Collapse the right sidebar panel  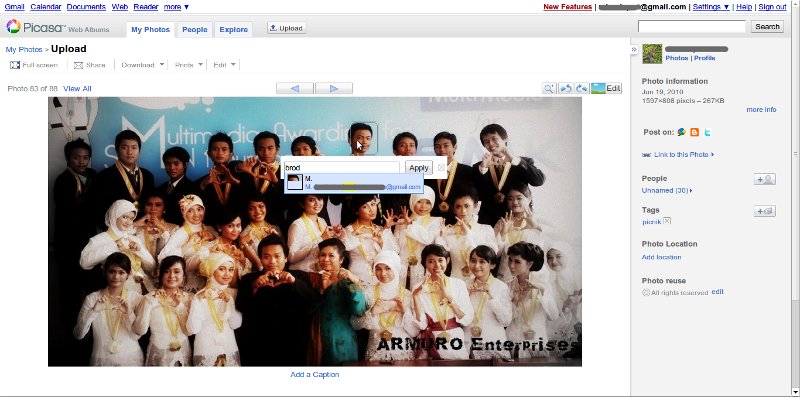(634, 49)
